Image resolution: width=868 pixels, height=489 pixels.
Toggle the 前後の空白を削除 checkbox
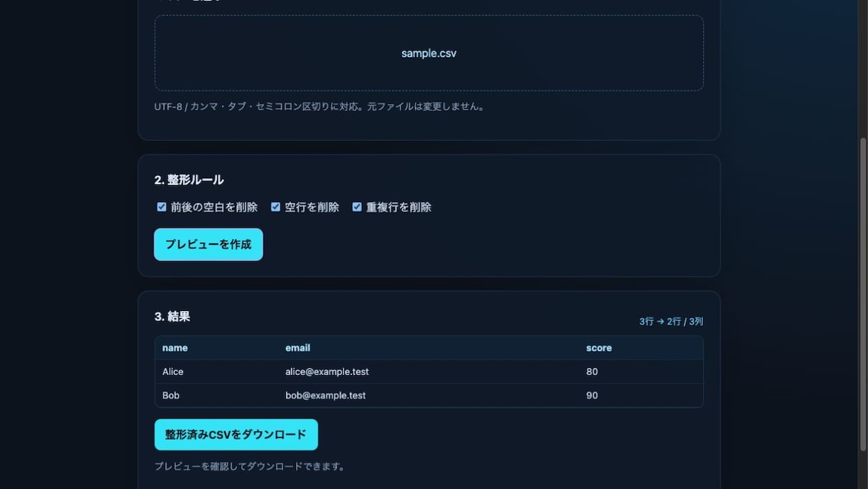tap(162, 207)
